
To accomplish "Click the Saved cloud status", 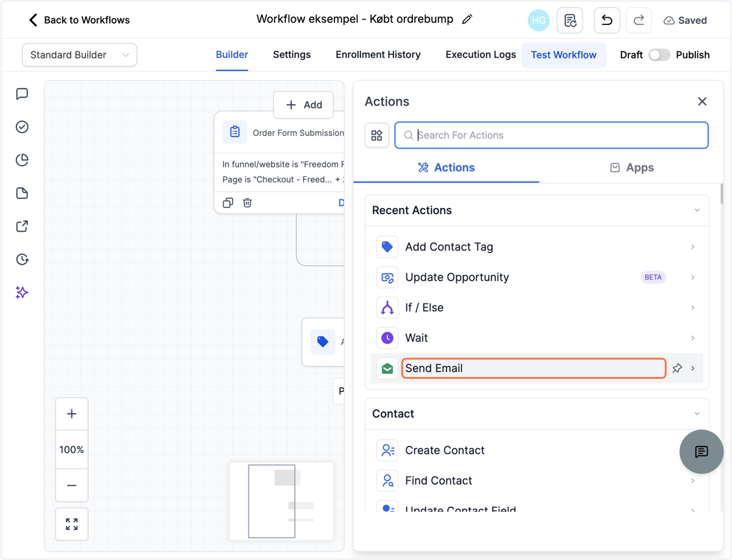I will [x=685, y=20].
